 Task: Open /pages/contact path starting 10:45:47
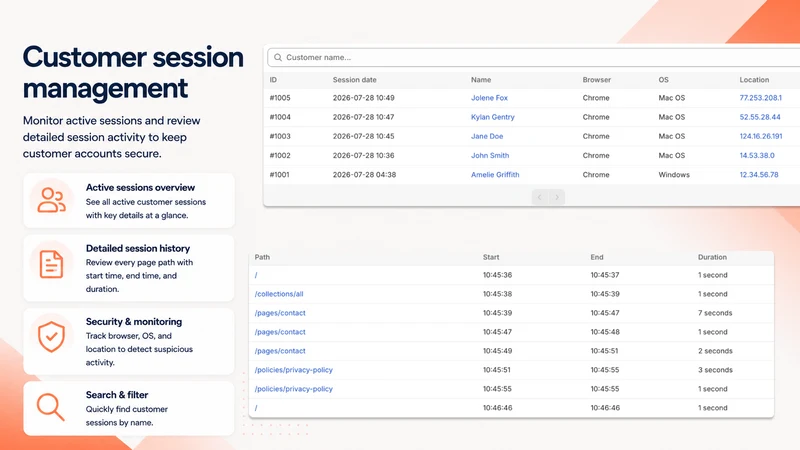280,332
